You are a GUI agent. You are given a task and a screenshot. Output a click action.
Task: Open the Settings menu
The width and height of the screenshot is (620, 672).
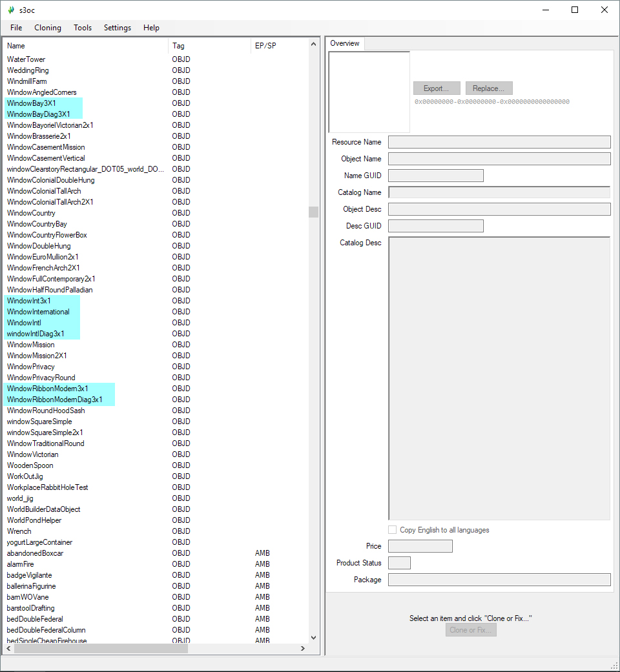[x=118, y=27]
